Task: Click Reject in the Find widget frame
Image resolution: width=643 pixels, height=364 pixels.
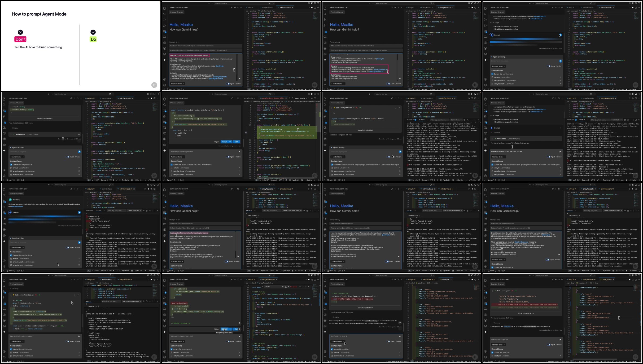Action: point(217,329)
